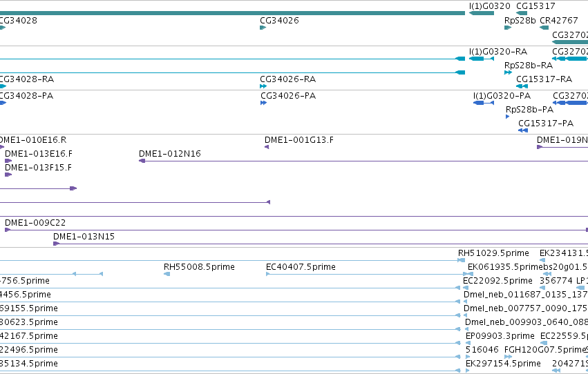
Task: Select the DME1-009C22 clone start arrow
Action: pos(8,230)
